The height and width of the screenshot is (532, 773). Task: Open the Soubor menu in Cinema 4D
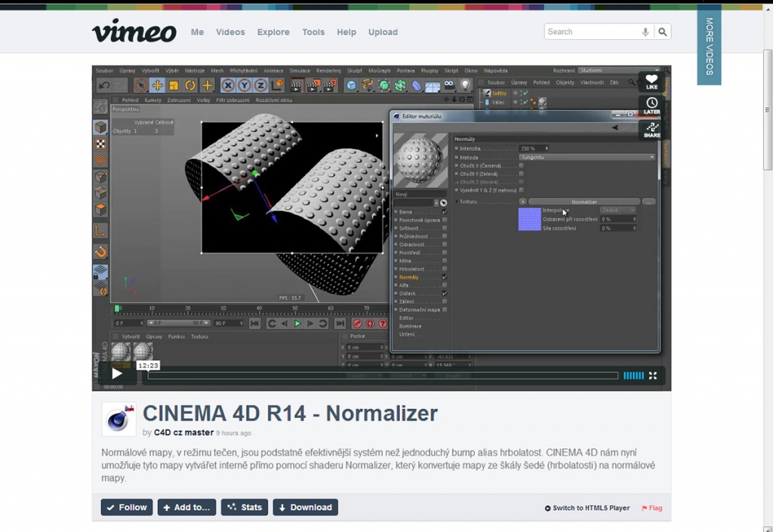click(x=104, y=71)
